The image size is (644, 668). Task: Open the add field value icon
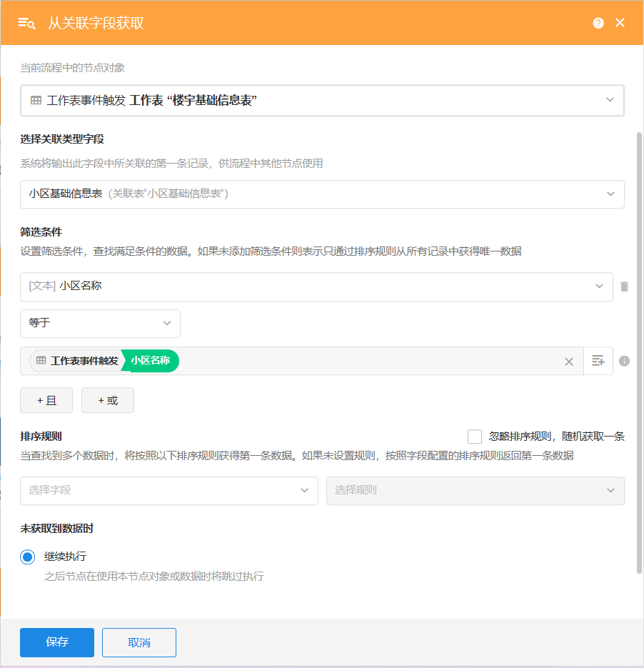pos(598,361)
